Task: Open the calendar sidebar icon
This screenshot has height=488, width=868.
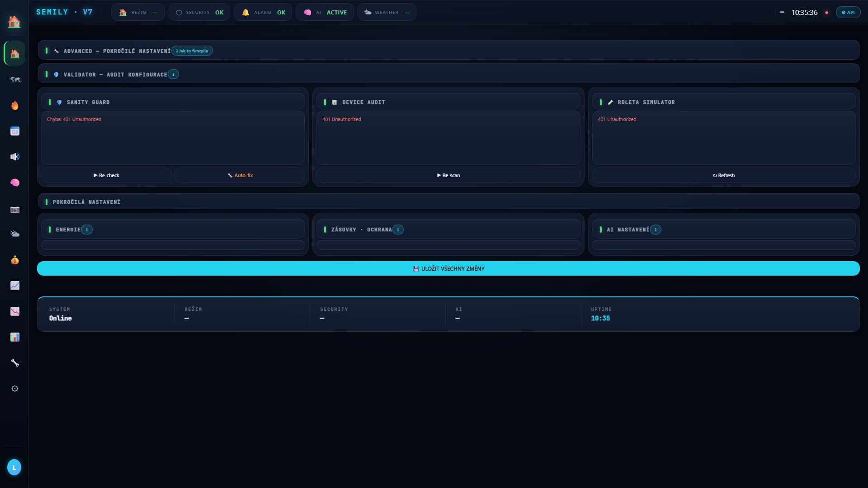Action: (15, 131)
